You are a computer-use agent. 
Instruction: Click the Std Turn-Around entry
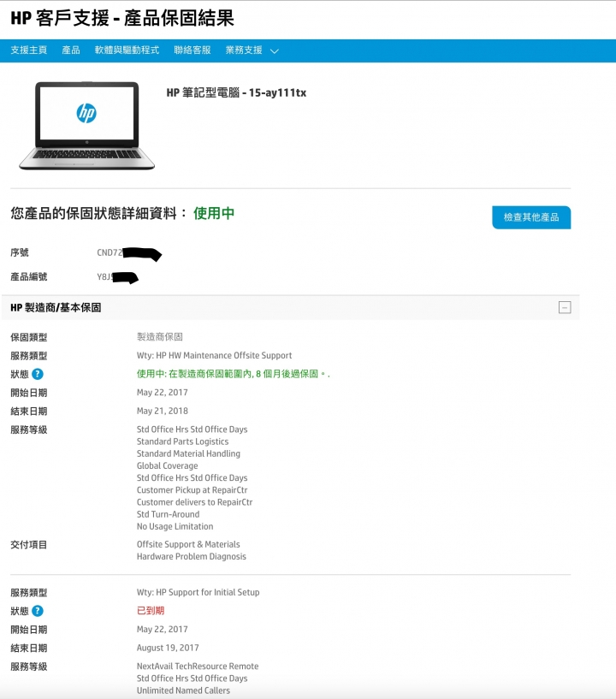point(168,514)
